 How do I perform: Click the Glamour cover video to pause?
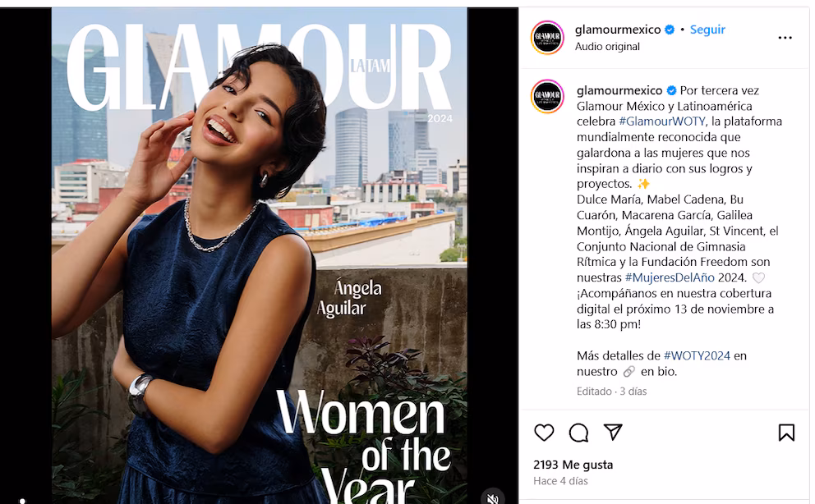pos(260,255)
